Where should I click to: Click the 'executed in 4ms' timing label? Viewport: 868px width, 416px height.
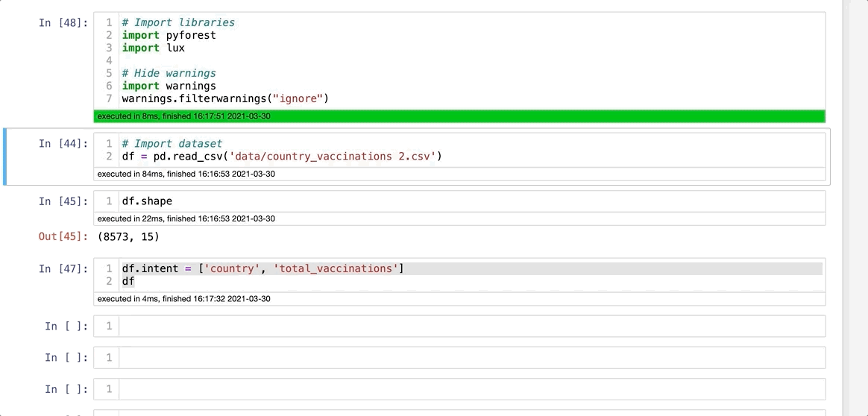(183, 299)
